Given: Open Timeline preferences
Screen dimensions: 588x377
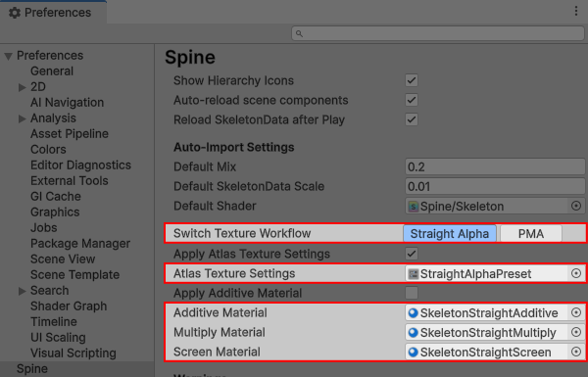Looking at the screenshot, I should coord(53,321).
